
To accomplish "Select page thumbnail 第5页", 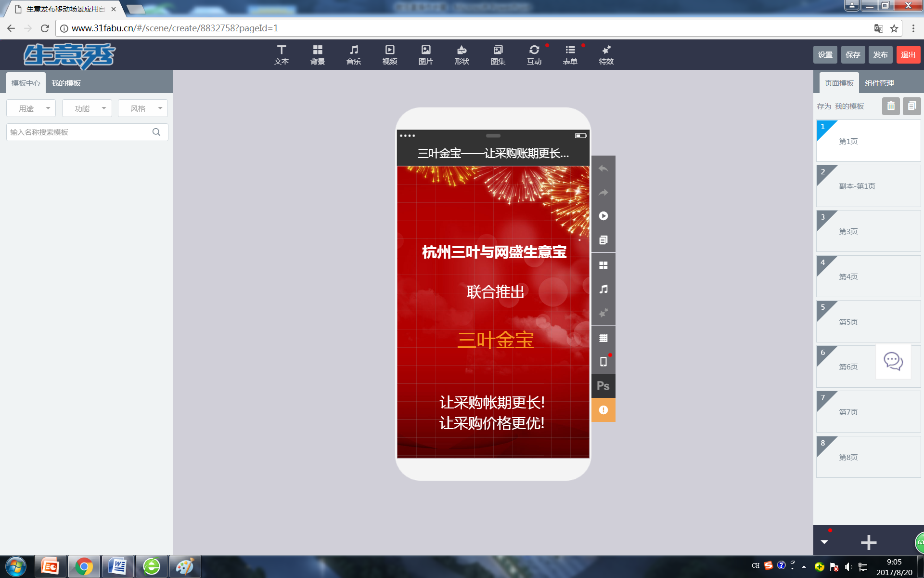I will [x=869, y=321].
